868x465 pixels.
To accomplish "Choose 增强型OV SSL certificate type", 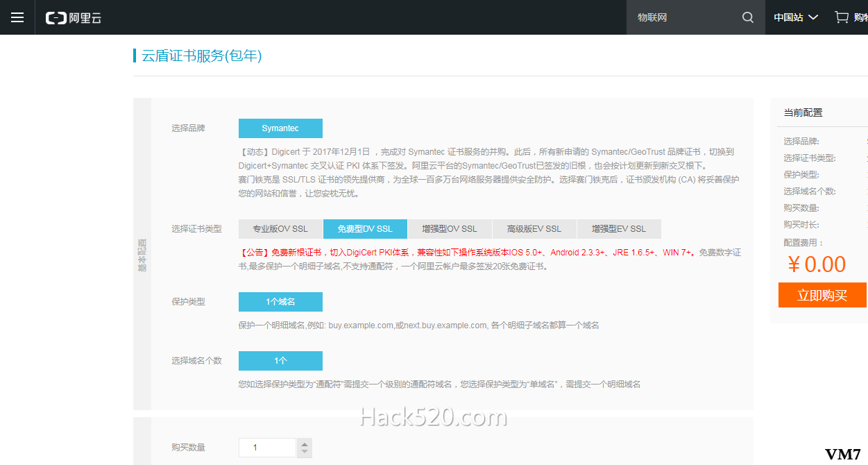I will pos(450,229).
